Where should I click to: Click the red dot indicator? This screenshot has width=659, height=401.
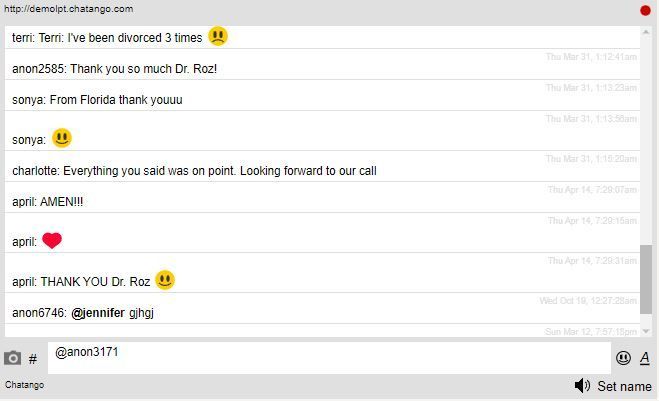(x=645, y=11)
